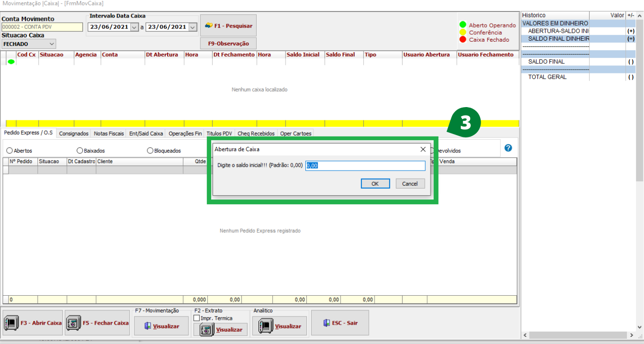Click Cancel in Abertura de Caixa dialog

click(410, 184)
